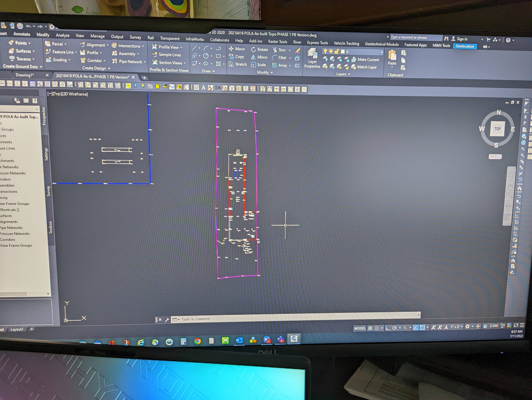Activate the Trim tool

click(x=275, y=50)
